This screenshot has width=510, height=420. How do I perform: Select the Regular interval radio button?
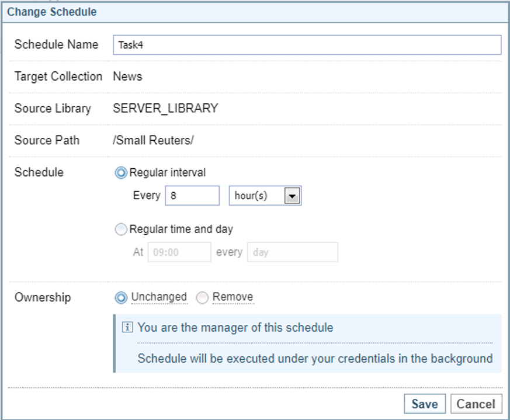121,173
